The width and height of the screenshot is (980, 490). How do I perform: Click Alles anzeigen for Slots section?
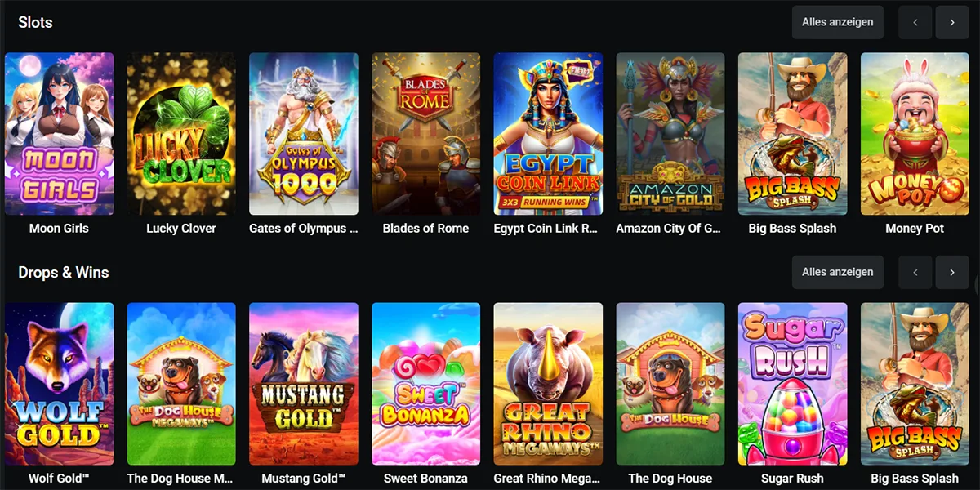pos(838,22)
